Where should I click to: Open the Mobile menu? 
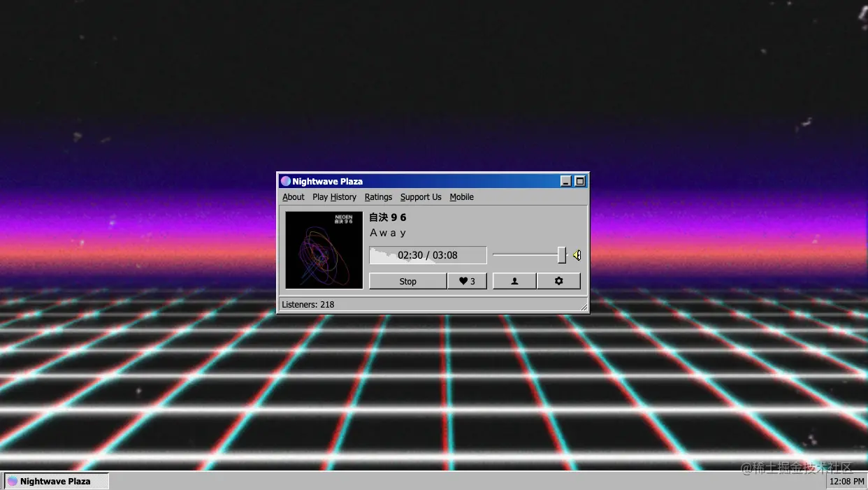[x=461, y=197]
